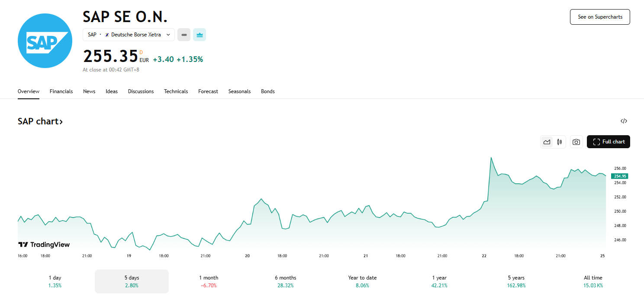Select the 5 years time range
Image resolution: width=644 pixels, height=299 pixels.
tap(516, 281)
